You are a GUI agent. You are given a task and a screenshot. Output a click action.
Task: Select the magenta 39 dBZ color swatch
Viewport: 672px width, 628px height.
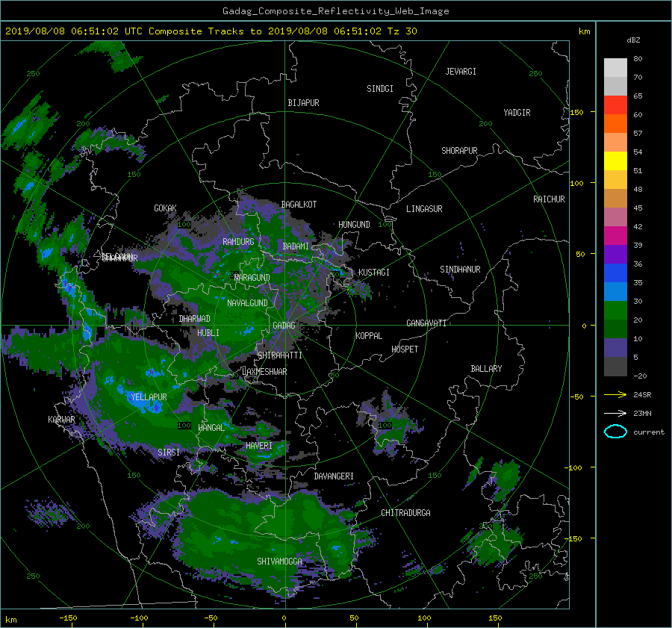[615, 236]
